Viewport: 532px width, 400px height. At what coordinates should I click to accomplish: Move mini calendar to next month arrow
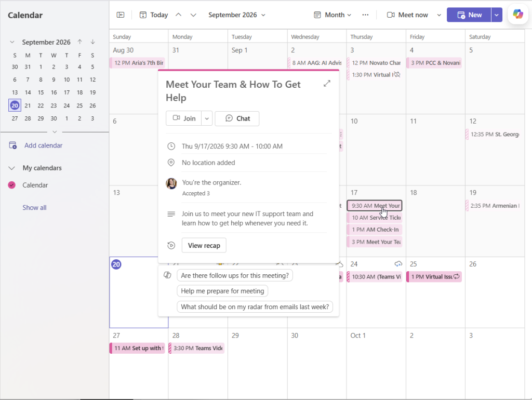point(92,42)
